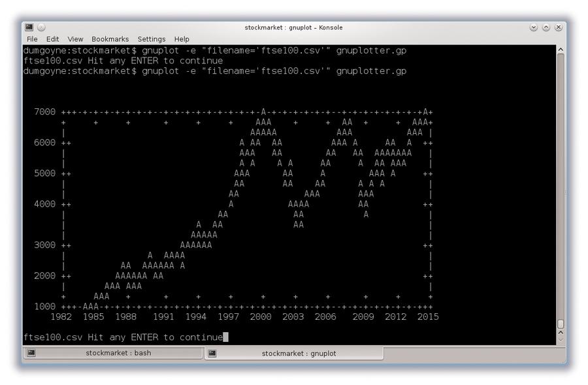Click the 5000 y-axis label
Screen dimensions: 588x385
point(44,174)
